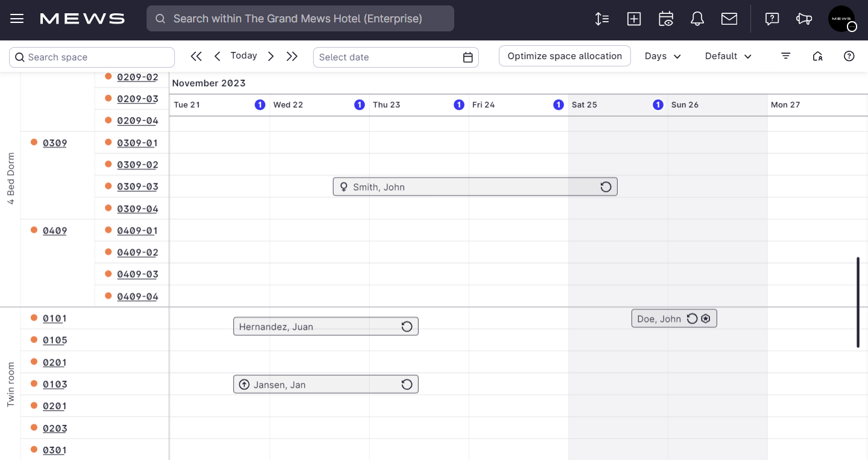Open the MEWS profile avatar menu
The width and height of the screenshot is (868, 460).
pos(842,19)
